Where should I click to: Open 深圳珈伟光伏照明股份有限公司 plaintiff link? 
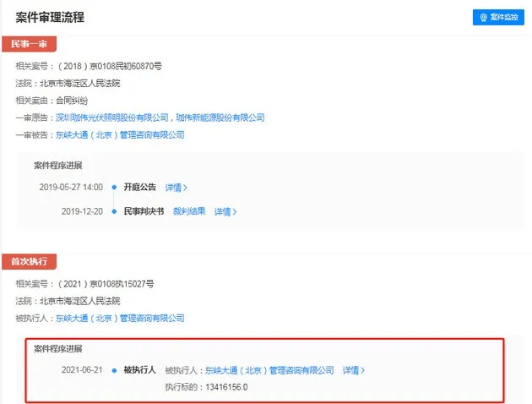coord(112,117)
